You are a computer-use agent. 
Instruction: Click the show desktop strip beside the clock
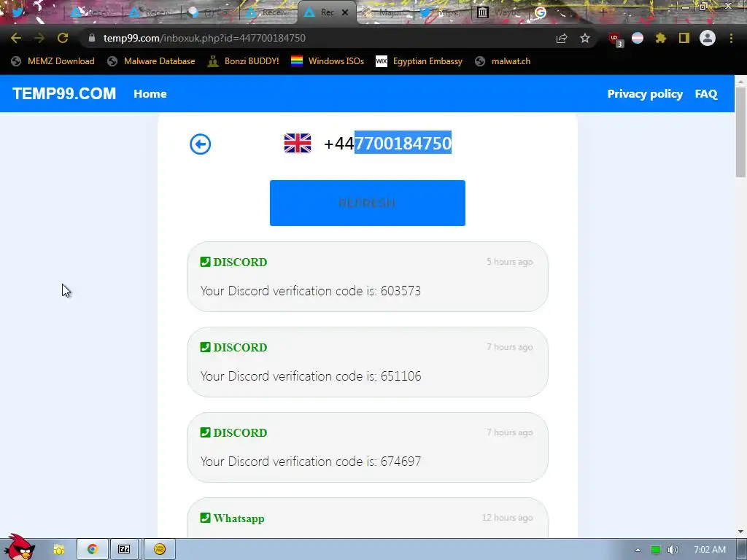[742, 550]
